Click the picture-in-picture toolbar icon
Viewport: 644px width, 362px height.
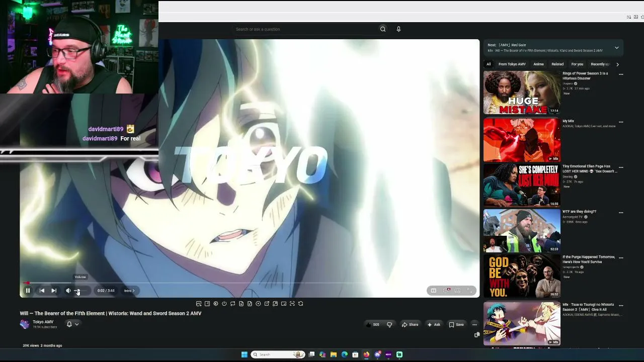point(284,304)
